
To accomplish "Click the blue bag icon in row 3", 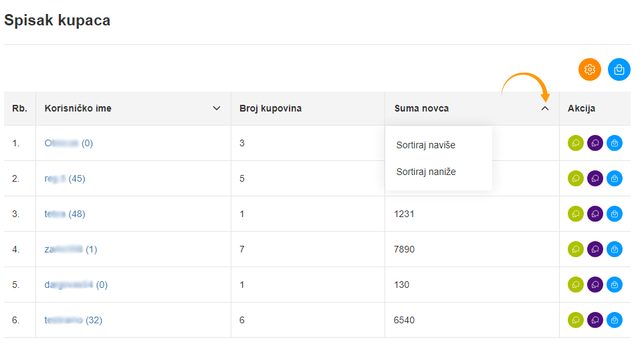I will [614, 214].
